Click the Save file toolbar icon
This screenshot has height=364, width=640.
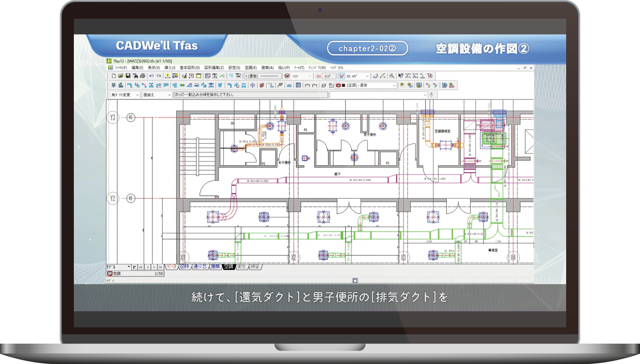coord(128,76)
